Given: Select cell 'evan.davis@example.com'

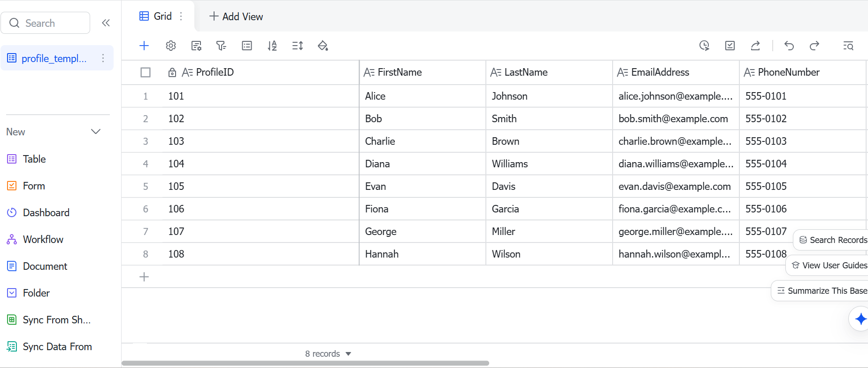Looking at the screenshot, I should point(676,186).
